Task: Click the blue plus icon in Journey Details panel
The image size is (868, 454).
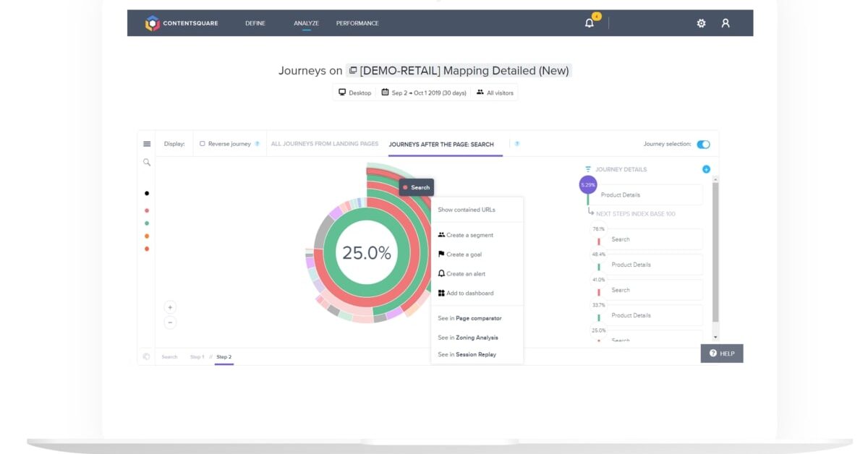Action: click(x=706, y=168)
